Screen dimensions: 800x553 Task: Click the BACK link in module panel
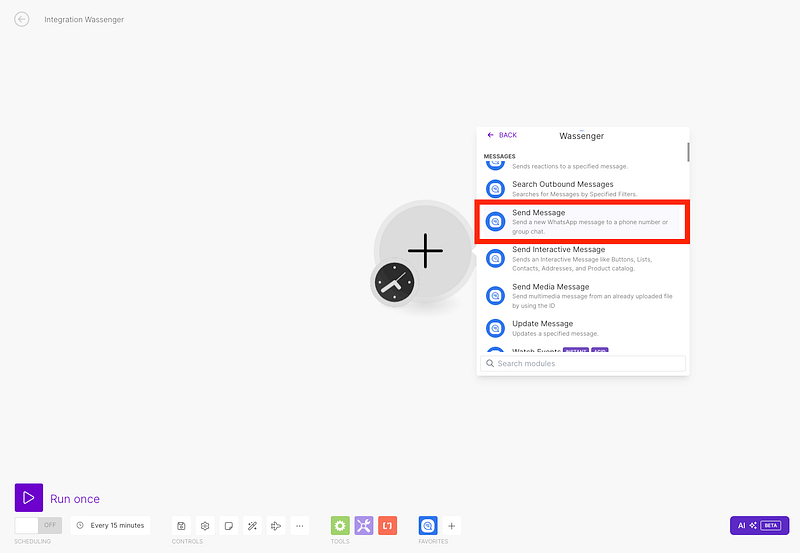coord(502,135)
